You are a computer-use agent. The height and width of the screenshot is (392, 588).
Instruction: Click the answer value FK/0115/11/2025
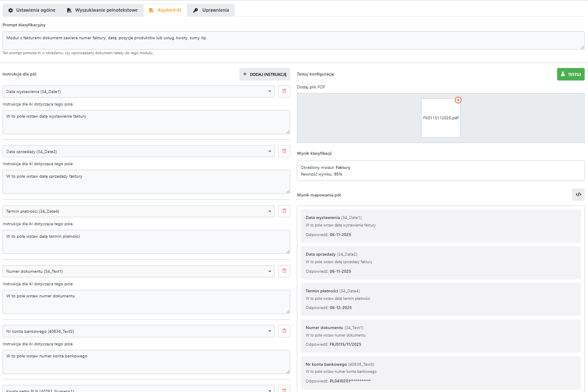pyautogui.click(x=346, y=344)
